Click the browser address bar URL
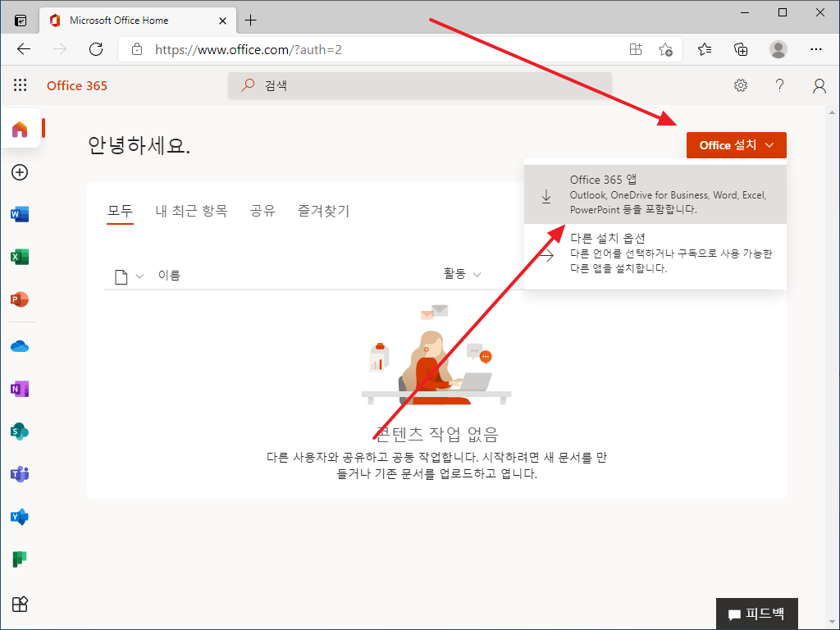This screenshot has height=630, width=840. coord(248,50)
